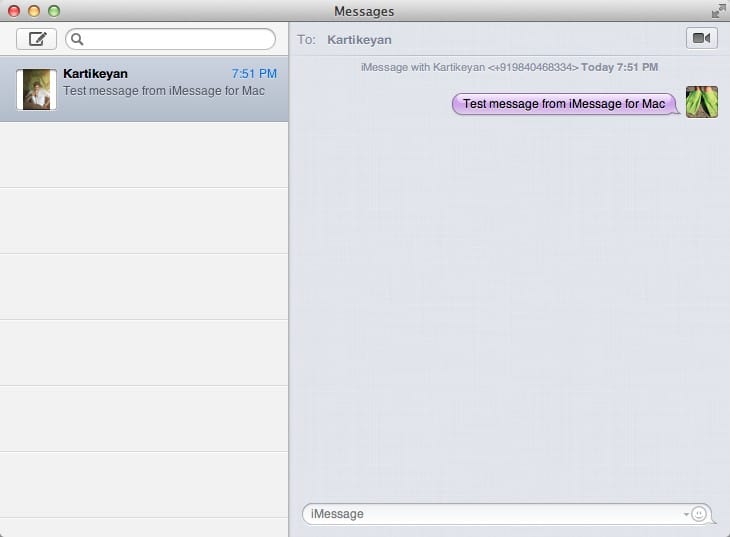The height and width of the screenshot is (537, 730).
Task: Click the 7:51 PM conversation timestamp
Action: (x=254, y=74)
